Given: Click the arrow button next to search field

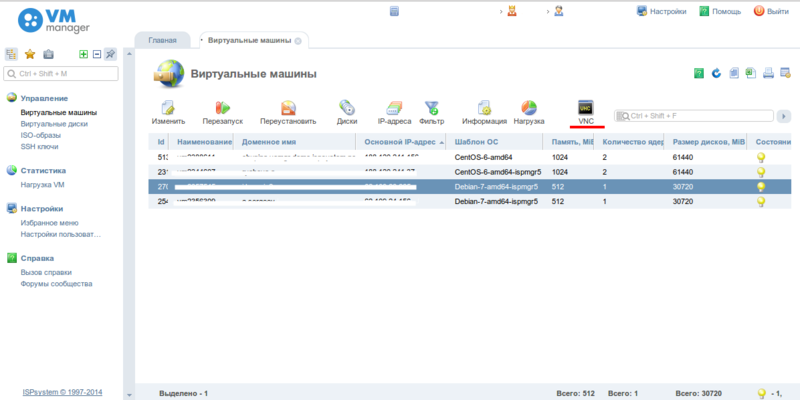Looking at the screenshot, I should click(x=784, y=116).
